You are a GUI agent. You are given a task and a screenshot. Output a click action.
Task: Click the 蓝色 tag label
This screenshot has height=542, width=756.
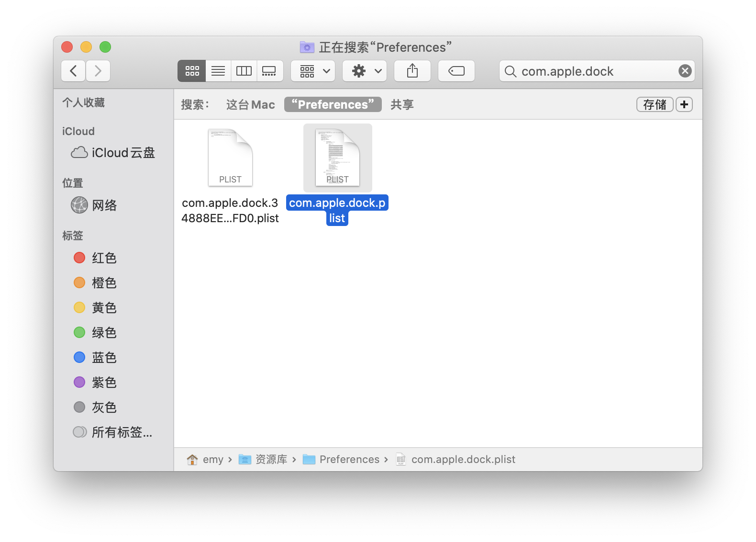104,358
